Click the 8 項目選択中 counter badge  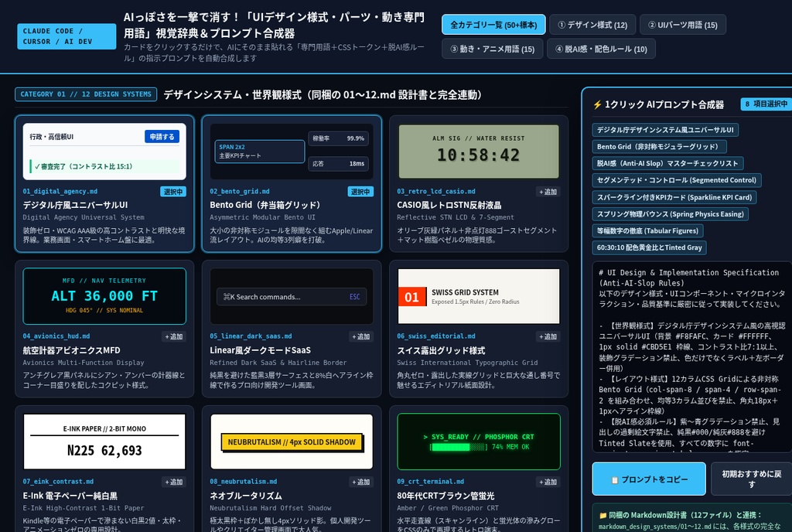coord(766,104)
